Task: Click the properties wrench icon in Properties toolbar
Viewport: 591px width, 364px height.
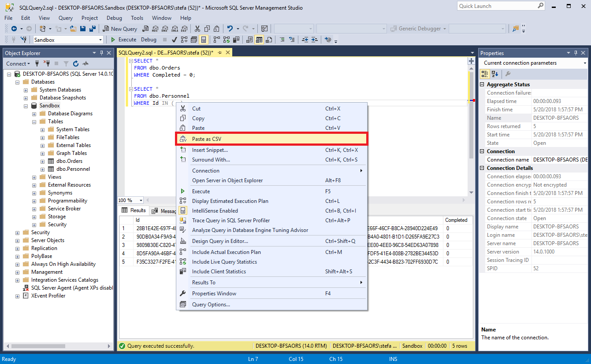Action: [508, 74]
